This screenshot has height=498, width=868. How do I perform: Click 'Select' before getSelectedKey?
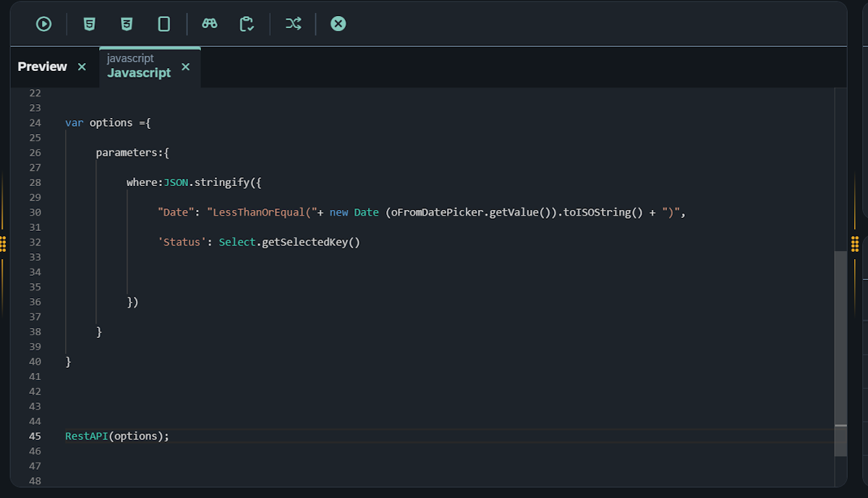click(x=237, y=242)
